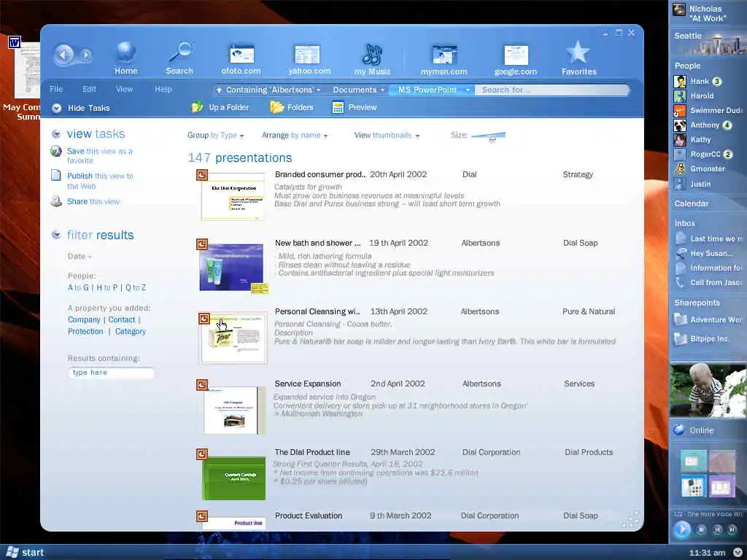Click Publish this view to the Web
The image size is (747, 560).
tap(100, 181)
